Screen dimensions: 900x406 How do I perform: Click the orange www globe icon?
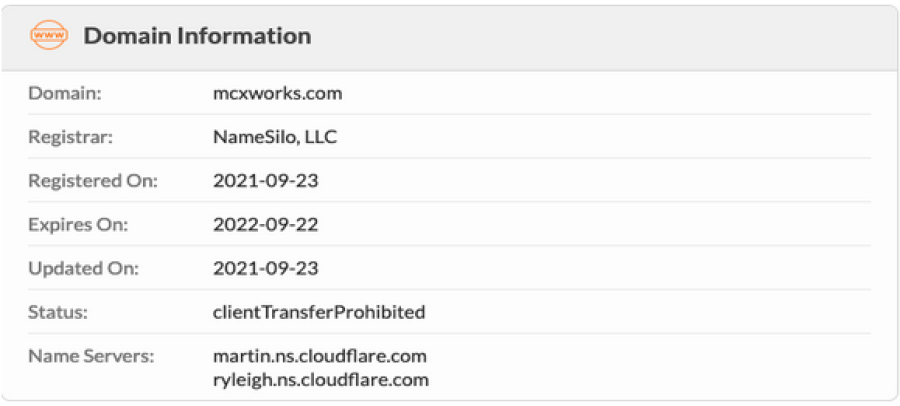46,36
